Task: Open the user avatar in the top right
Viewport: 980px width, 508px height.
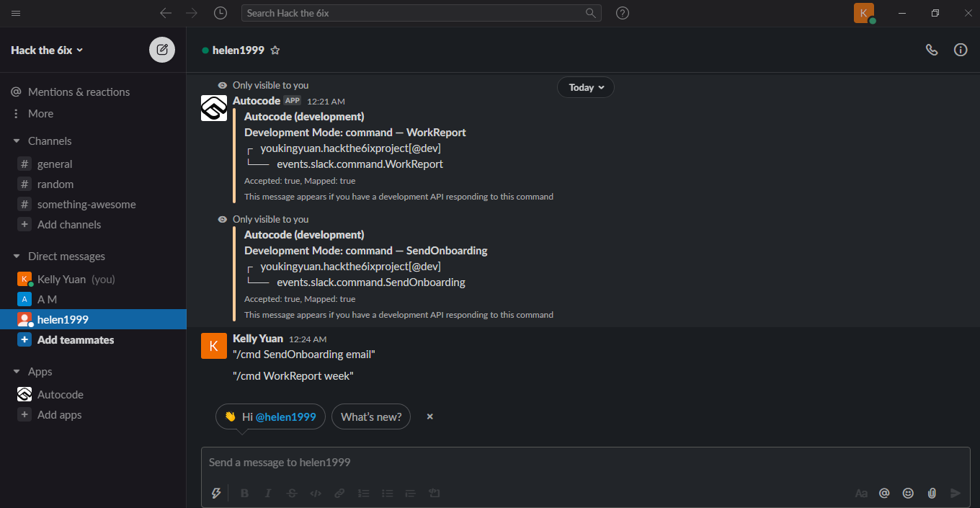Action: point(864,13)
